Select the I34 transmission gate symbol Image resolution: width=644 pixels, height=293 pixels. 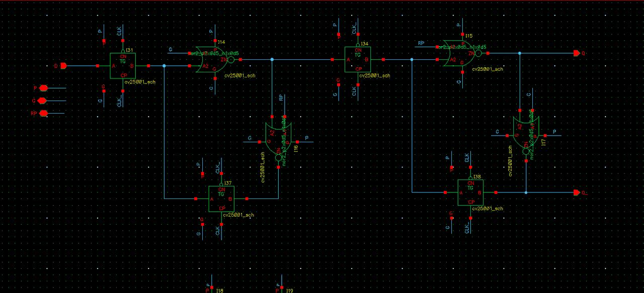pyautogui.click(x=358, y=59)
